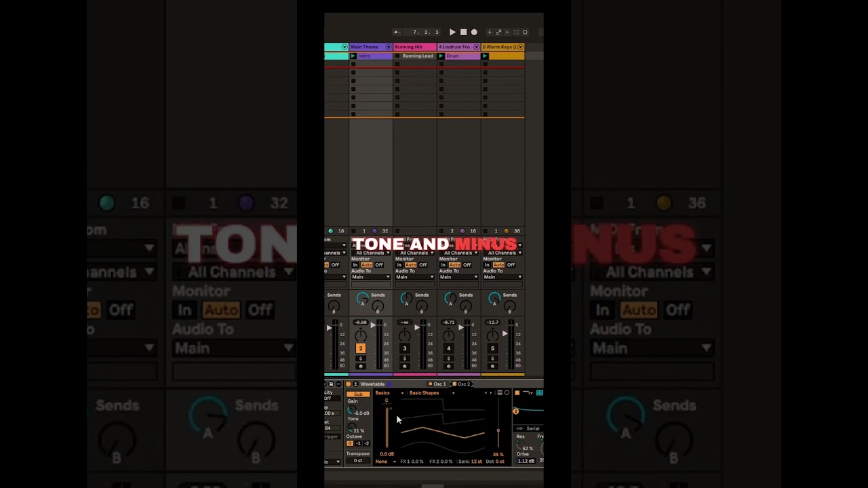
Task: Stop playback with the transport Stop button
Action: 463,32
